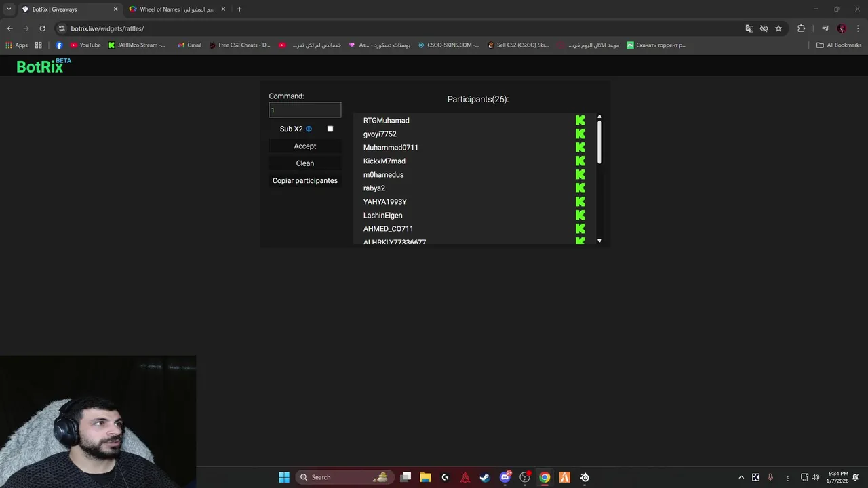The height and width of the screenshot is (488, 868).
Task: Click the participants list scroll-down arrow
Action: coord(599,241)
